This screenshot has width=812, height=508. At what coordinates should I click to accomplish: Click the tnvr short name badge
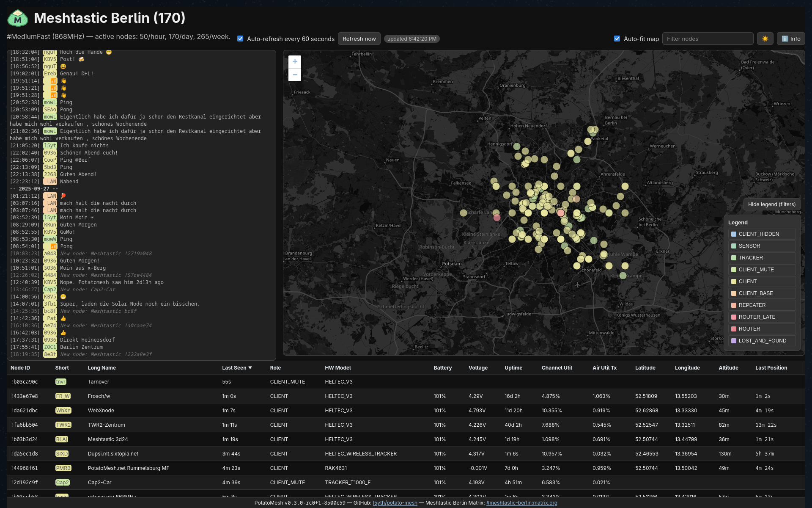click(x=60, y=382)
